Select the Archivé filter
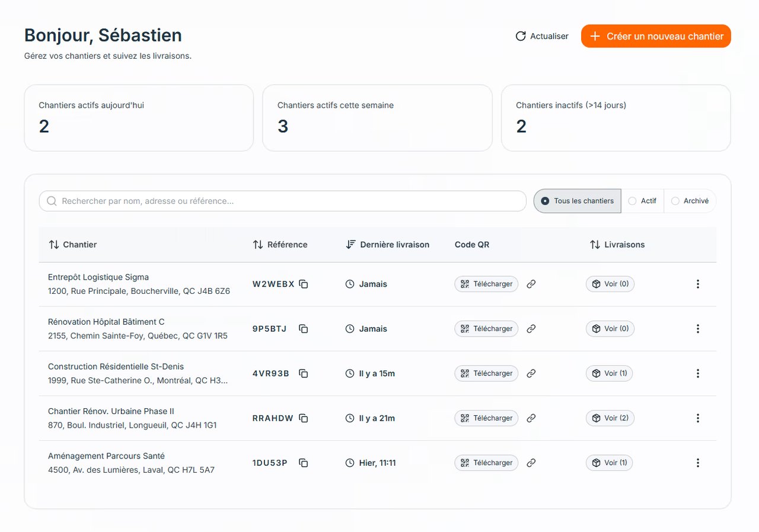This screenshot has height=532, width=759. 689,201
